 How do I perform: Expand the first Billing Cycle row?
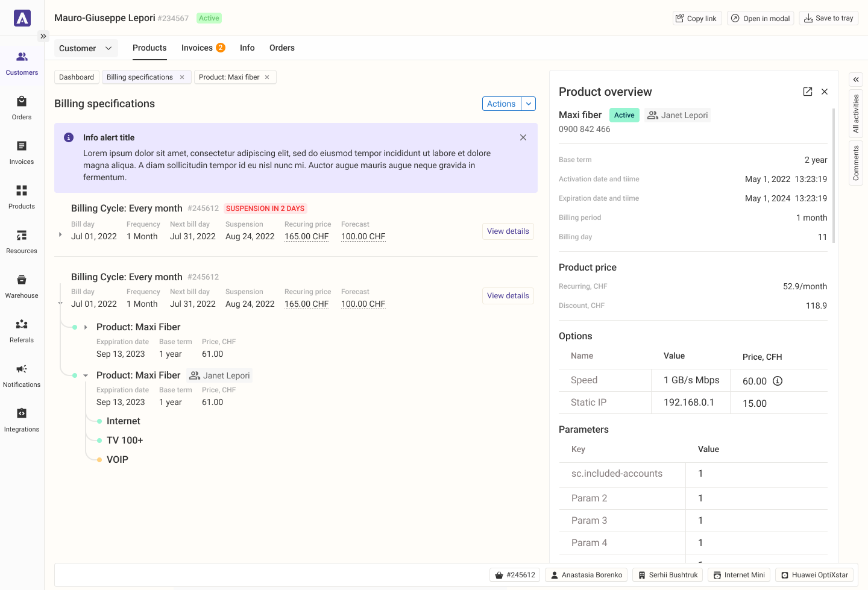pyautogui.click(x=60, y=234)
